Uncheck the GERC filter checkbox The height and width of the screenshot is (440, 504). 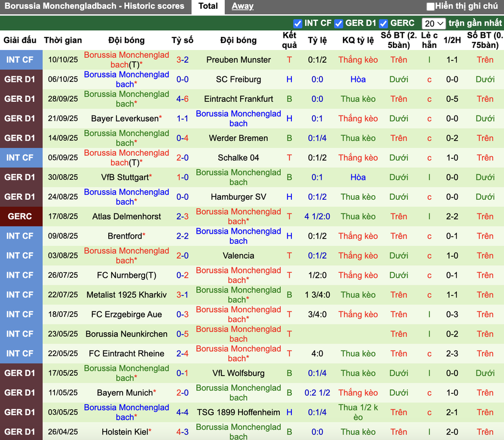(x=383, y=24)
